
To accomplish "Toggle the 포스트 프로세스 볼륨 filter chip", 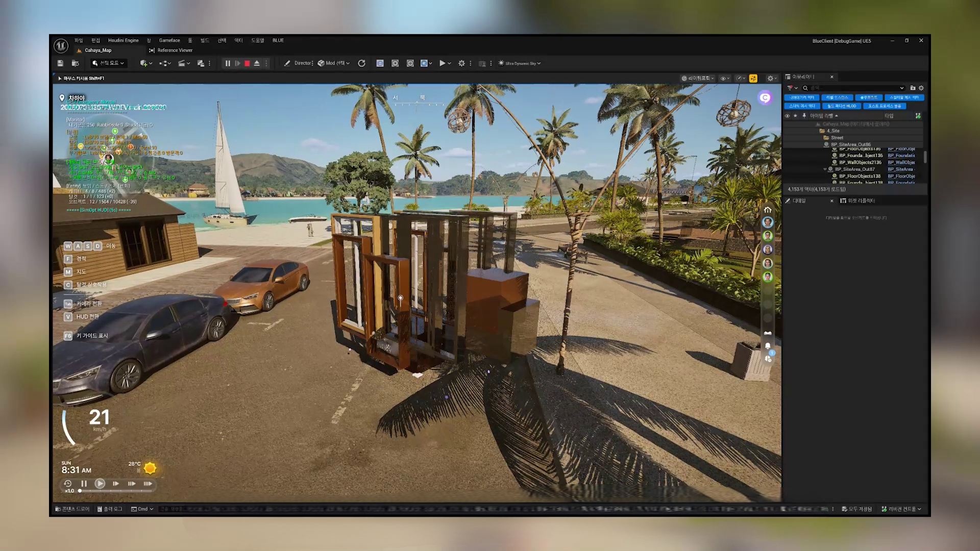I will coord(885,106).
